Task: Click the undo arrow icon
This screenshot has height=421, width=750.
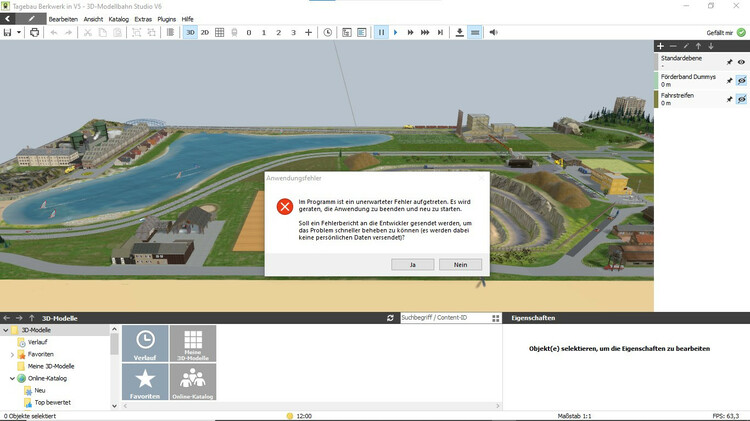Action: tap(54, 33)
